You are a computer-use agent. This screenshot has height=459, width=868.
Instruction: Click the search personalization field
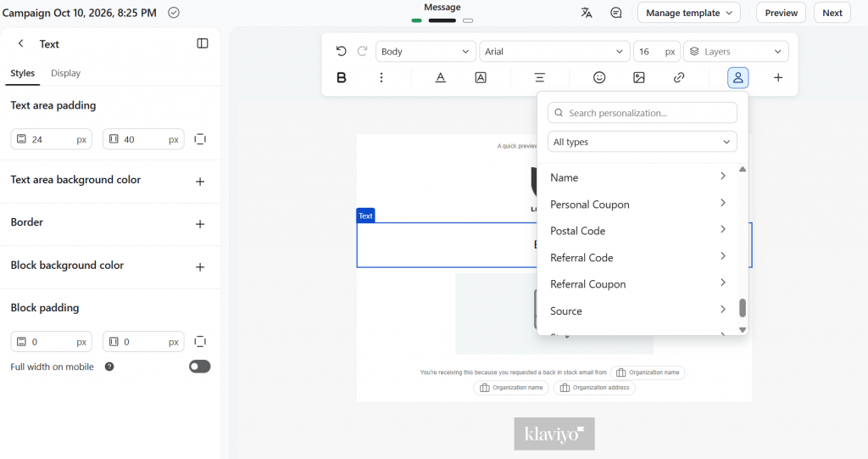[643, 113]
